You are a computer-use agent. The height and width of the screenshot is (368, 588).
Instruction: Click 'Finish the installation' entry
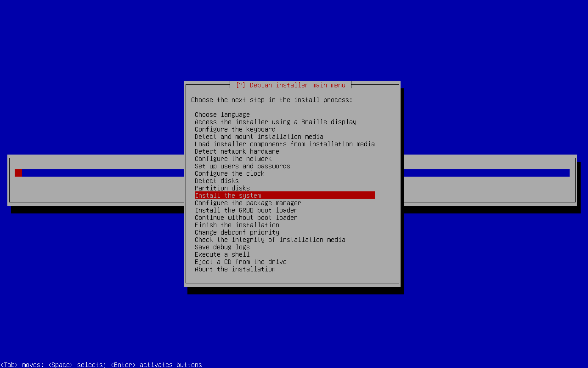point(237,225)
